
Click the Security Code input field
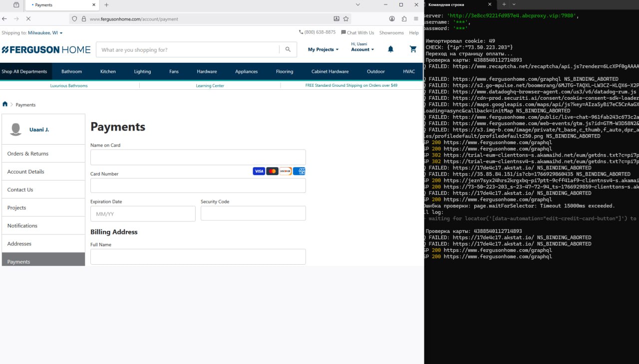click(253, 213)
